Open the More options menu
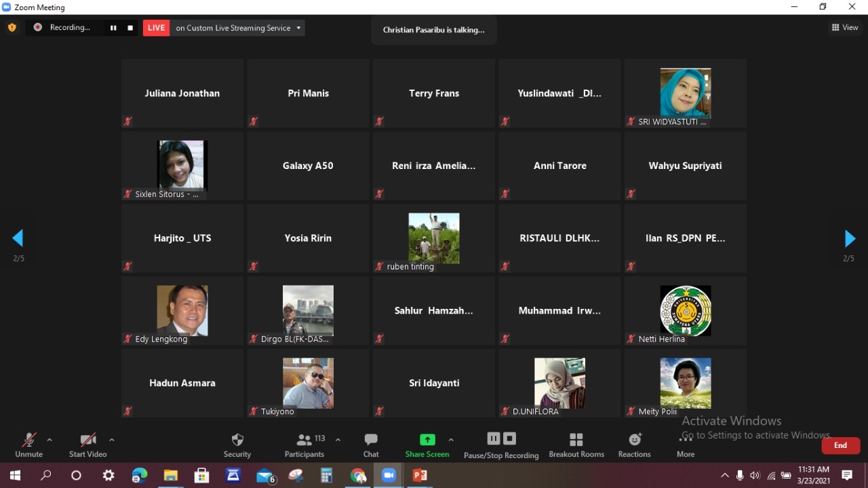 686,445
